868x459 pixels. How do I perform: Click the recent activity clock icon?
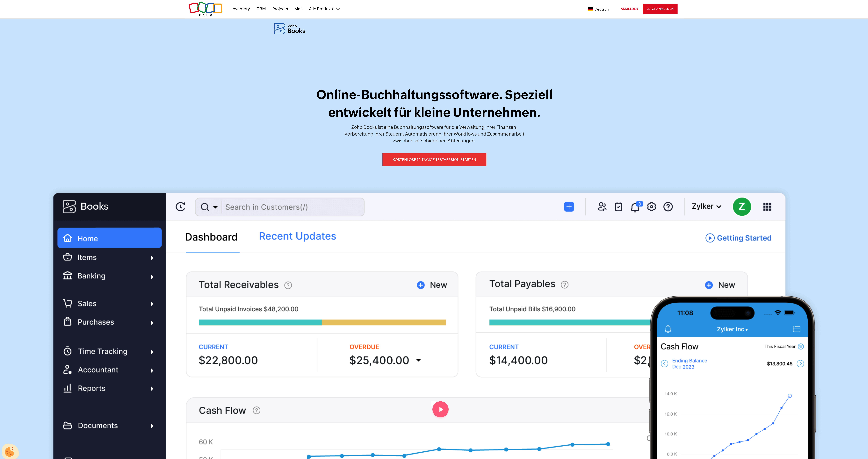[x=181, y=207]
